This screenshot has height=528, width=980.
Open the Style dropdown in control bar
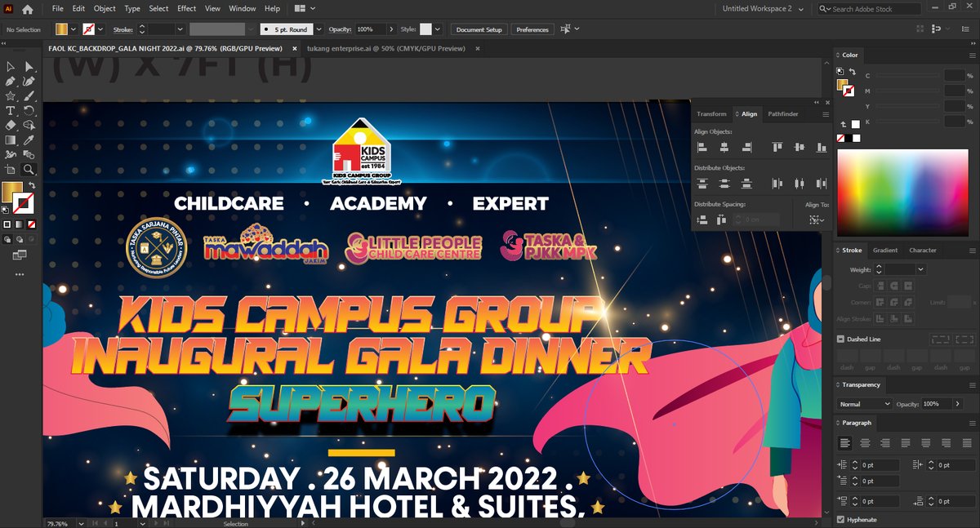point(439,29)
